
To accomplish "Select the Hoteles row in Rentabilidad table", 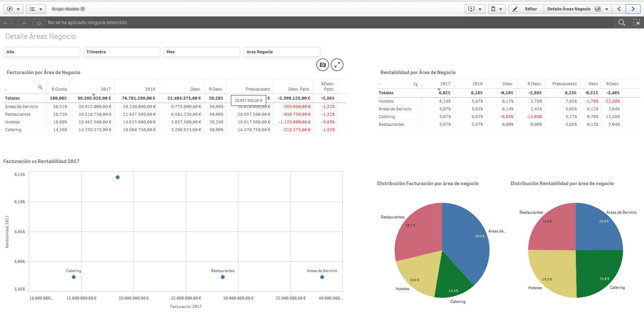I will pos(386,101).
